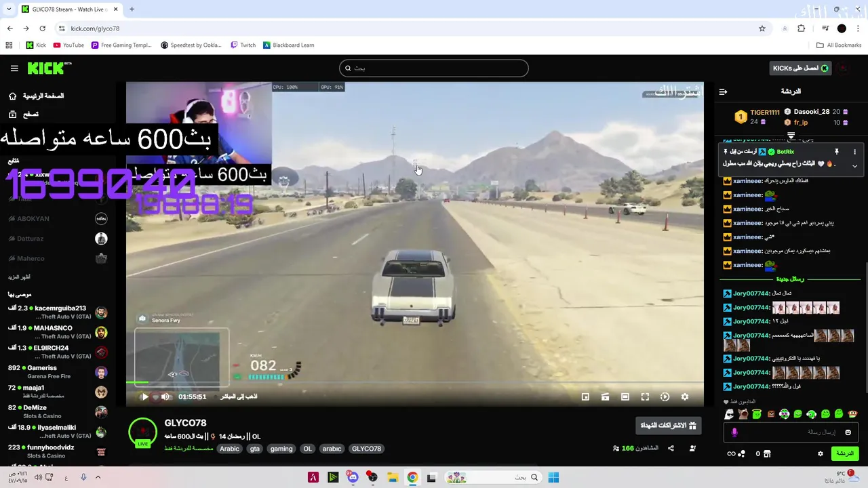Collapse the chat panel arrow icon
Viewport: 868px width, 488px height.
tap(723, 91)
